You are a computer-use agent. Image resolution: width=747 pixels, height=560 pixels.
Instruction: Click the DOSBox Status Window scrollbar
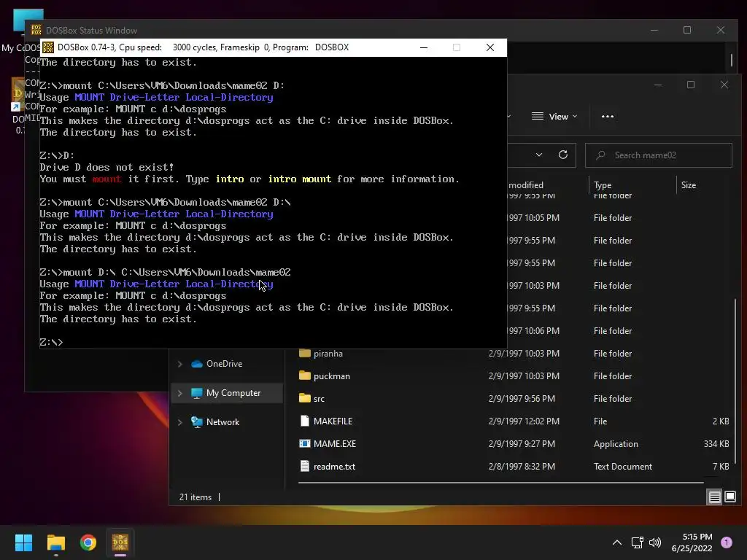pyautogui.click(x=731, y=60)
